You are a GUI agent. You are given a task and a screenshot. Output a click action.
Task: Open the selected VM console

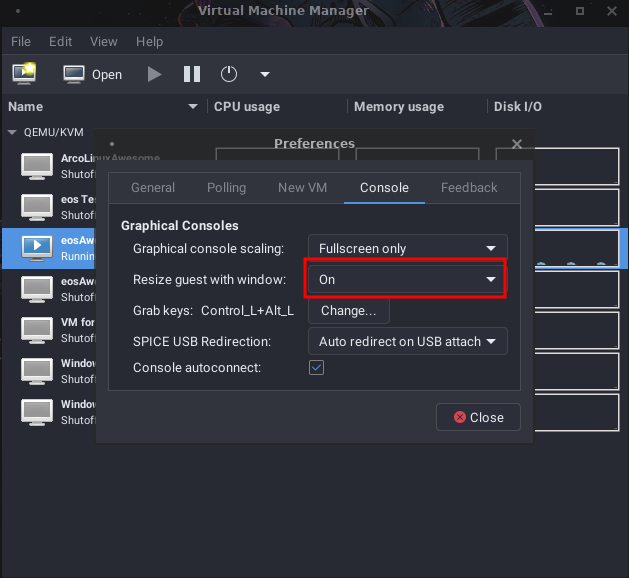coord(92,74)
